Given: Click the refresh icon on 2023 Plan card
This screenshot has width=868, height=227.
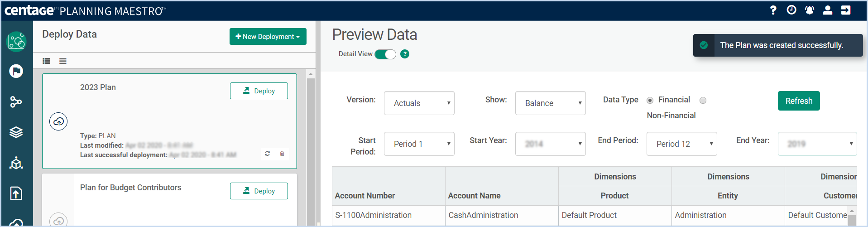Looking at the screenshot, I should (268, 154).
